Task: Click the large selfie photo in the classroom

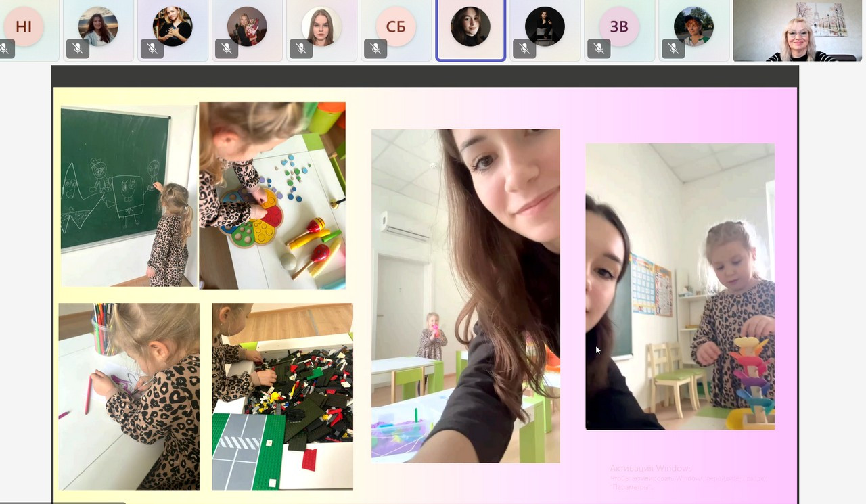Action: (465, 296)
